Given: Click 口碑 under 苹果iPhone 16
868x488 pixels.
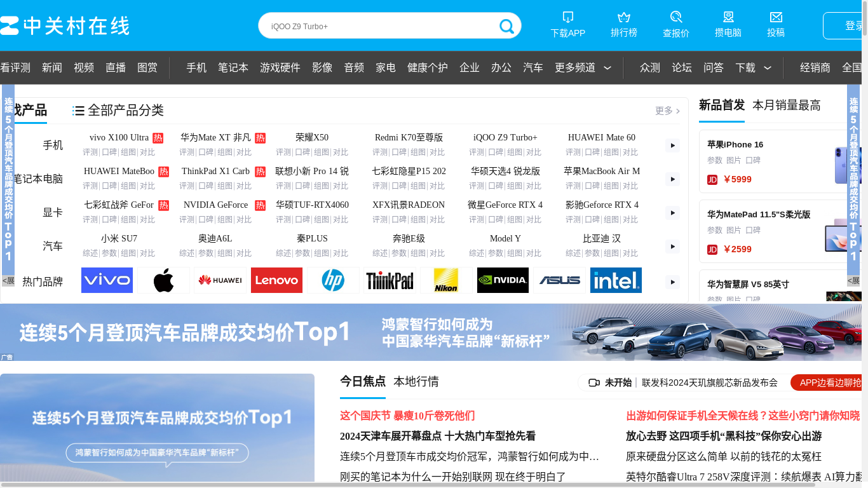Looking at the screenshot, I should point(753,160).
